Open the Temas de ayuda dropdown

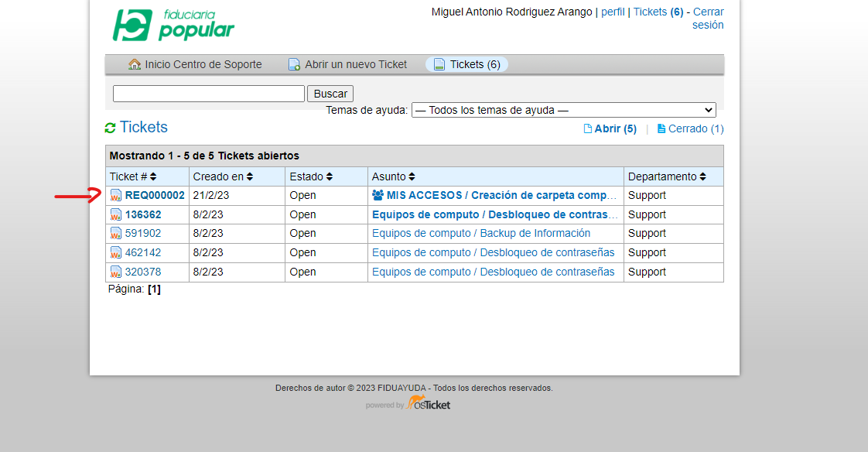coord(563,110)
